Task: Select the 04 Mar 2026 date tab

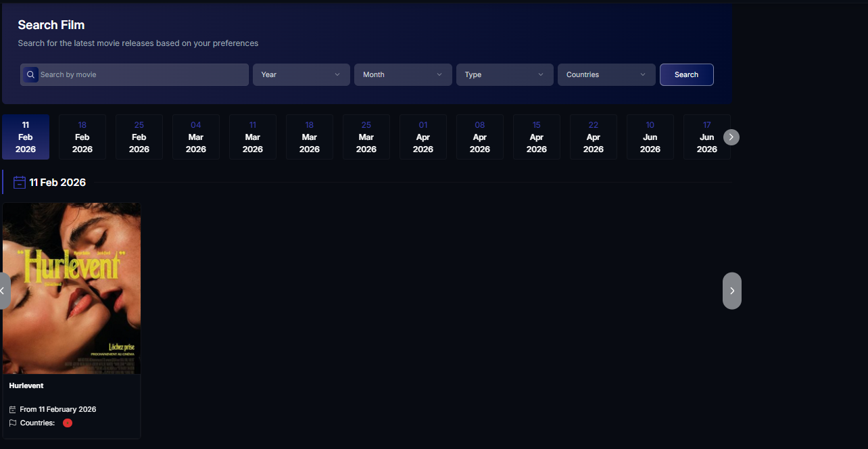Action: [x=196, y=137]
